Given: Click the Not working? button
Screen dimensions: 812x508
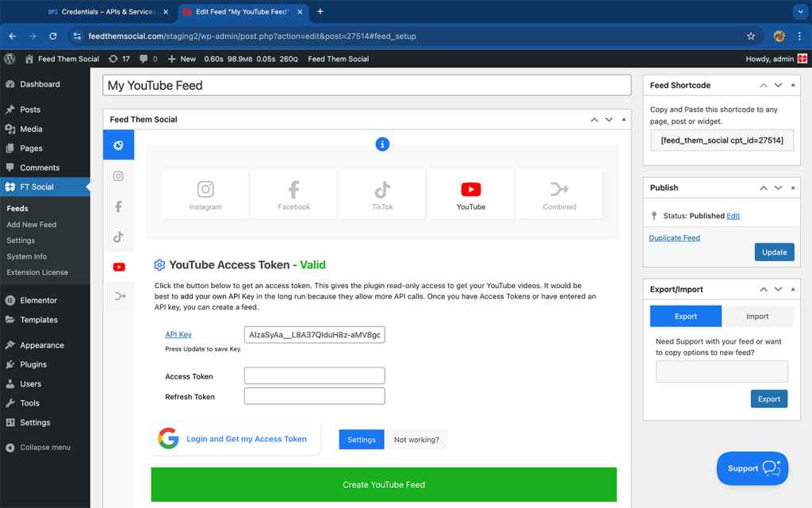Looking at the screenshot, I should point(416,440).
